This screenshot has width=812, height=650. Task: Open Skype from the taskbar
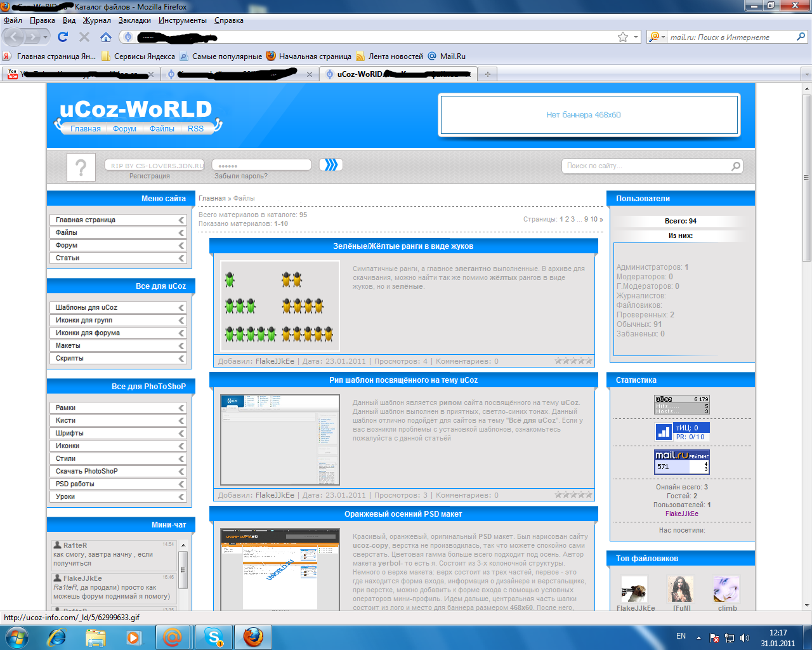click(x=214, y=637)
